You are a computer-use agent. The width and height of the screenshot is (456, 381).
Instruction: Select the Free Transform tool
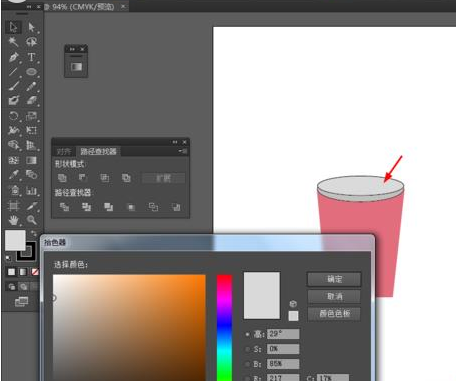coord(31,130)
